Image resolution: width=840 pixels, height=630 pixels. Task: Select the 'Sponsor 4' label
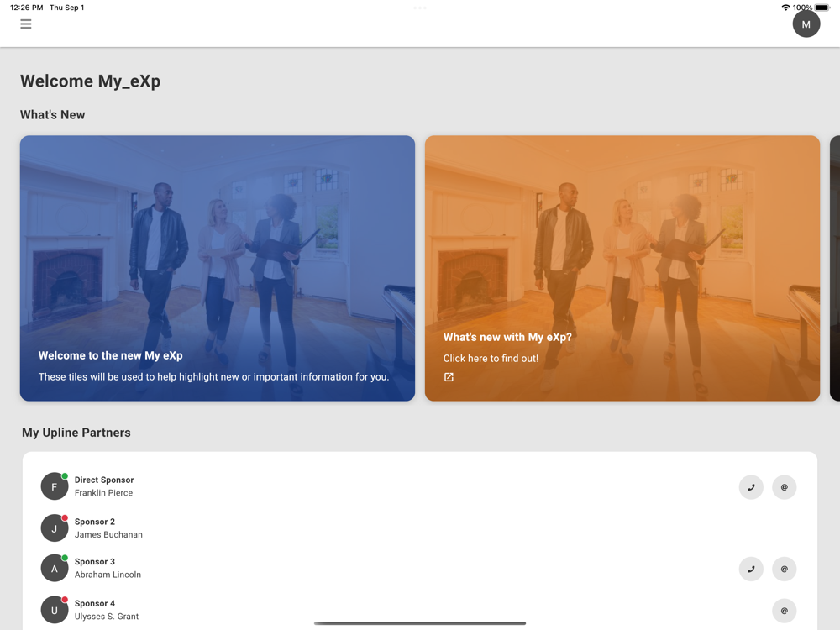95,604
